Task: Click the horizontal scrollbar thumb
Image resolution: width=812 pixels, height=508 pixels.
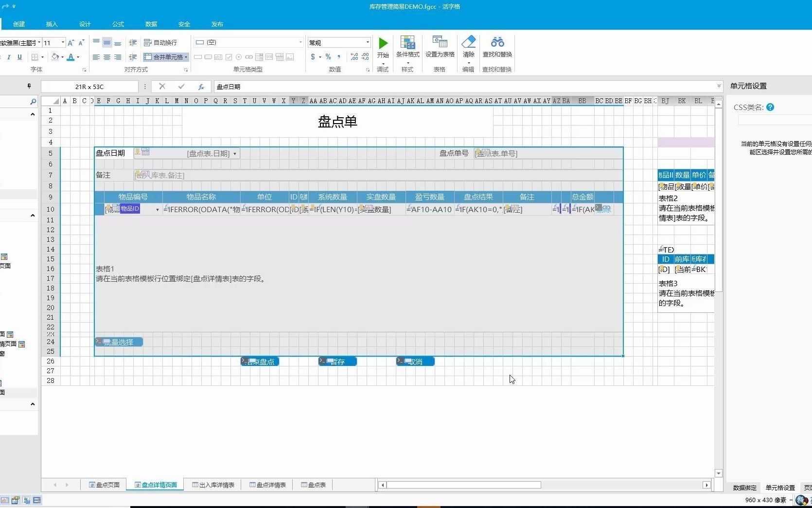Action: coord(464,485)
